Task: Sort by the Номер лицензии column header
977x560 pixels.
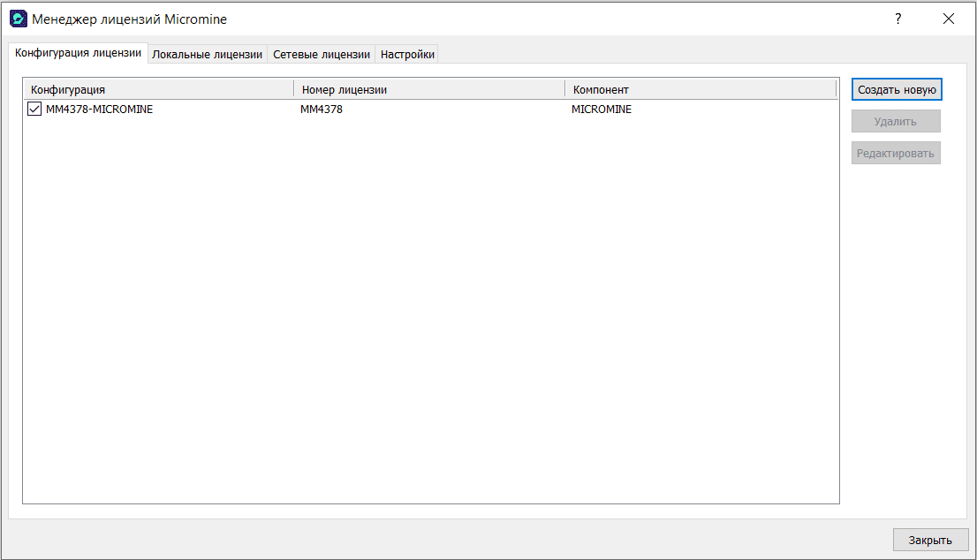Action: pos(430,90)
